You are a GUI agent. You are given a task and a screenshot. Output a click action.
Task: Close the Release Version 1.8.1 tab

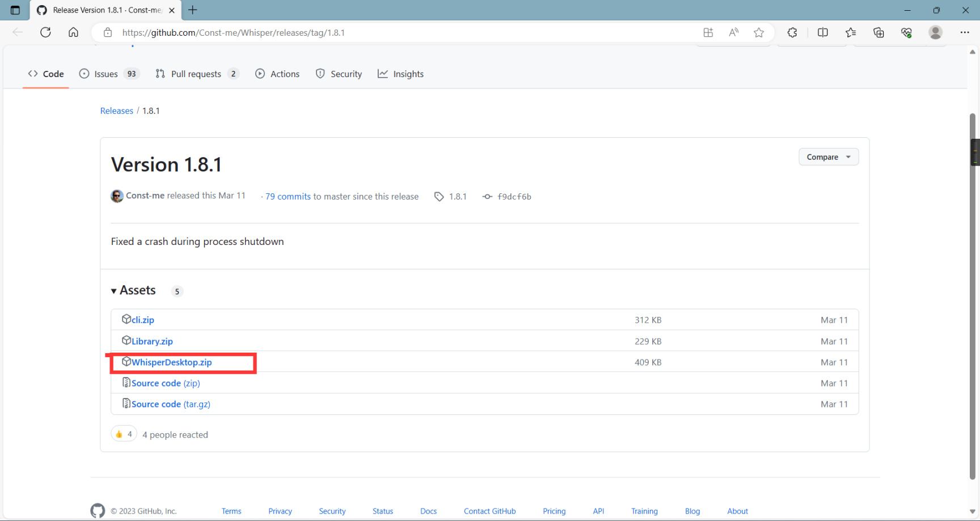[x=172, y=10]
